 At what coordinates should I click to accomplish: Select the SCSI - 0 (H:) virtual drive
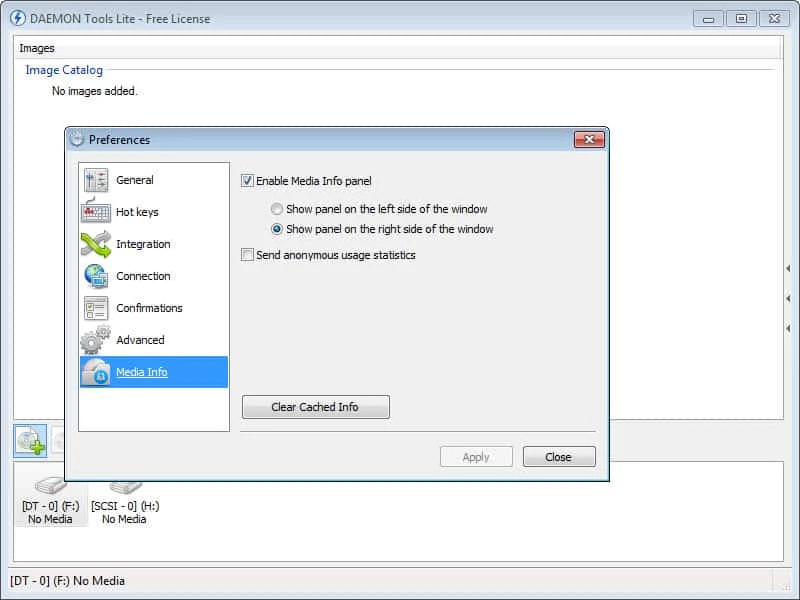coord(124,498)
